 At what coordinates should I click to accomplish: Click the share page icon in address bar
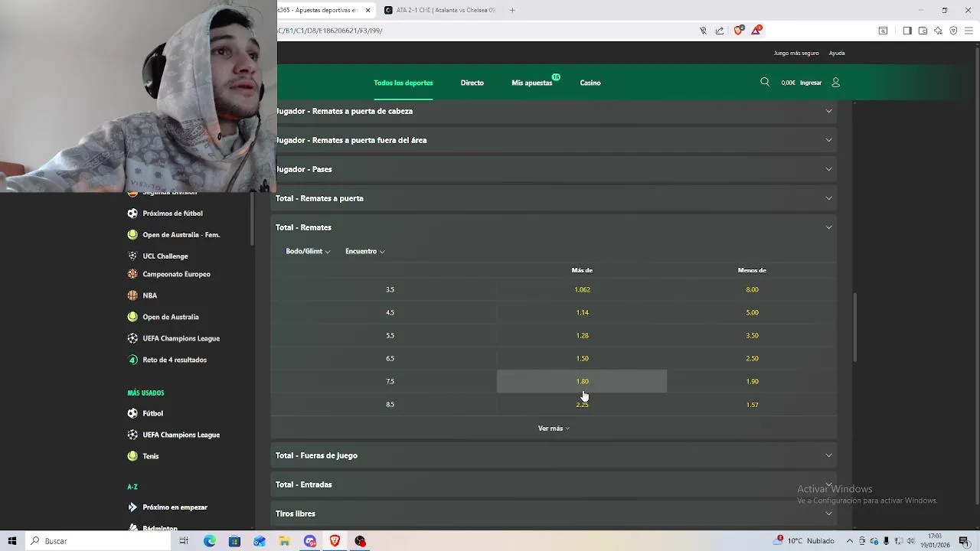[720, 31]
